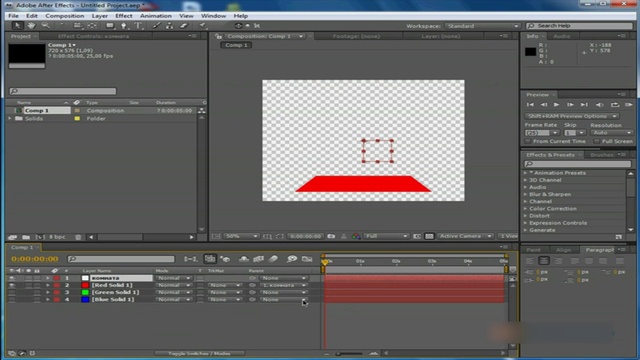
Task: Select the Horizontal Type tool
Action: point(138,26)
